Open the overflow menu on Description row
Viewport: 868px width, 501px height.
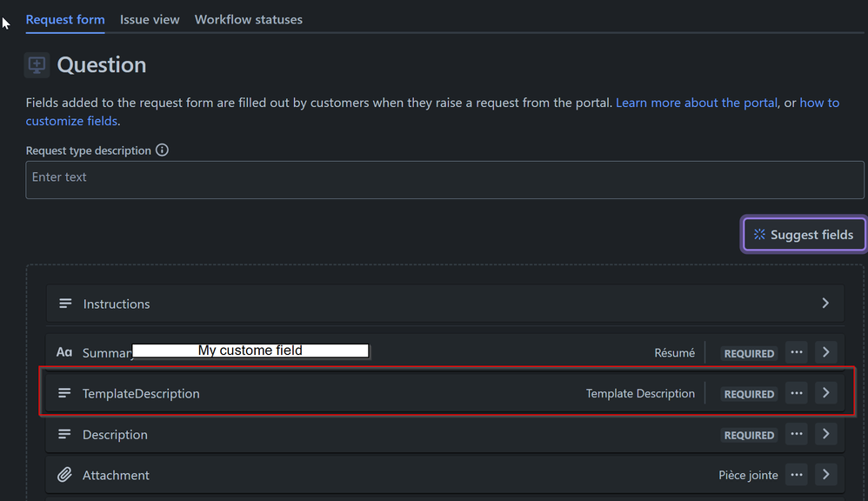click(797, 433)
